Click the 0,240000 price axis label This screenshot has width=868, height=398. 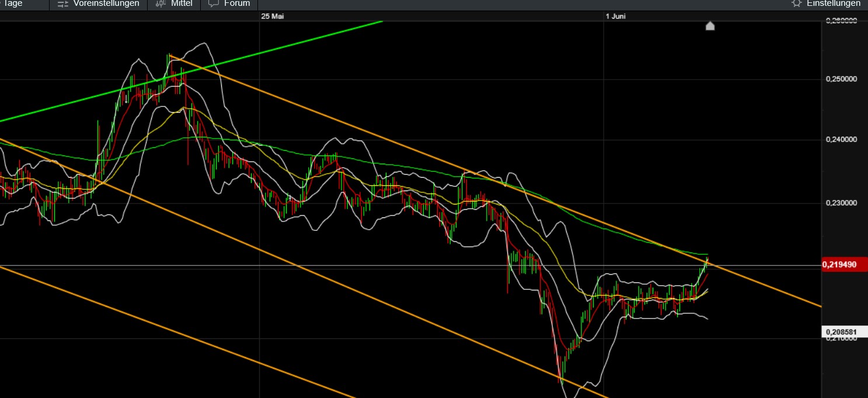click(x=841, y=140)
